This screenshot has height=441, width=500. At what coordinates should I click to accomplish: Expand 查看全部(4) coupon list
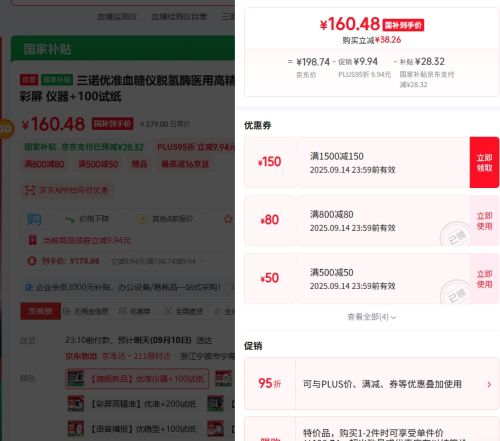371,317
